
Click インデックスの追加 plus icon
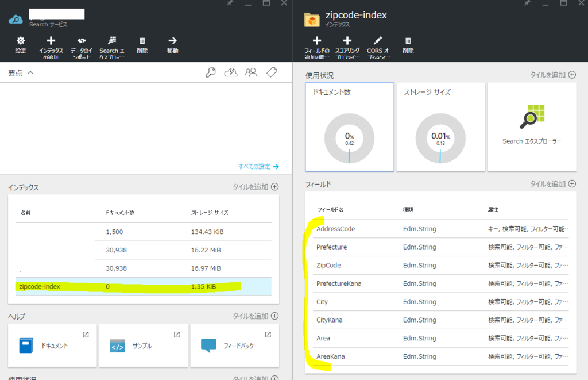tap(51, 41)
